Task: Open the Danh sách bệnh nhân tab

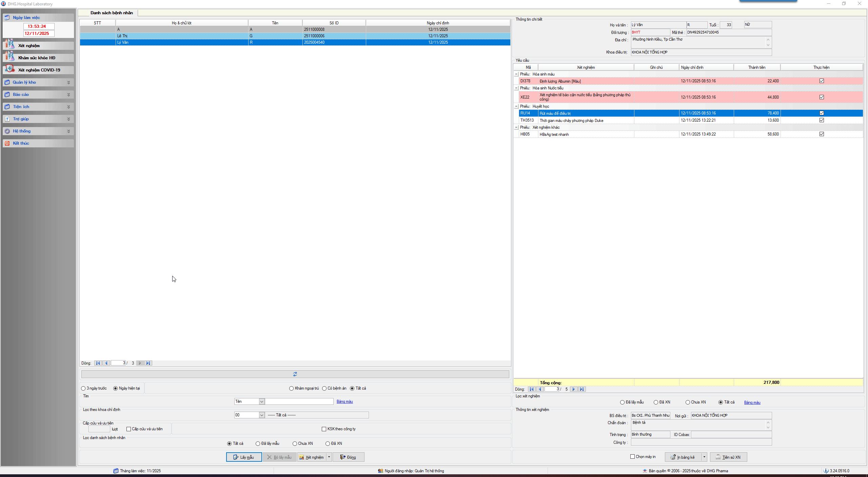Action: (x=112, y=13)
